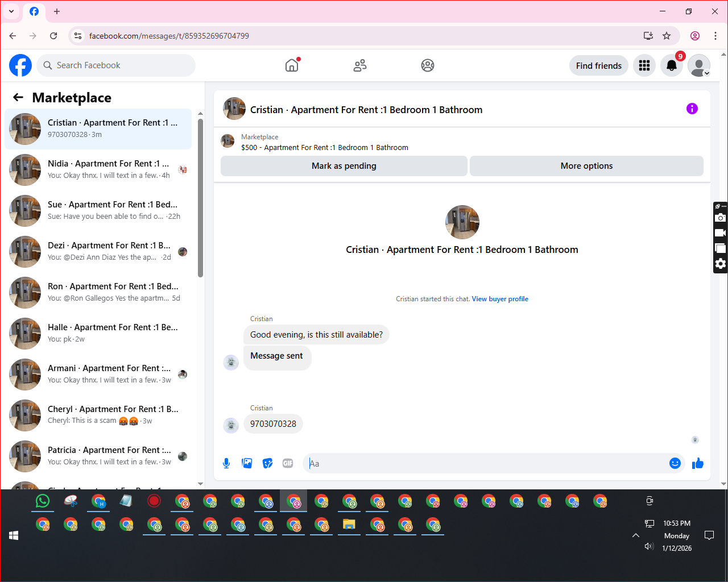
Task: Open the Windows notification center
Action: click(709, 535)
